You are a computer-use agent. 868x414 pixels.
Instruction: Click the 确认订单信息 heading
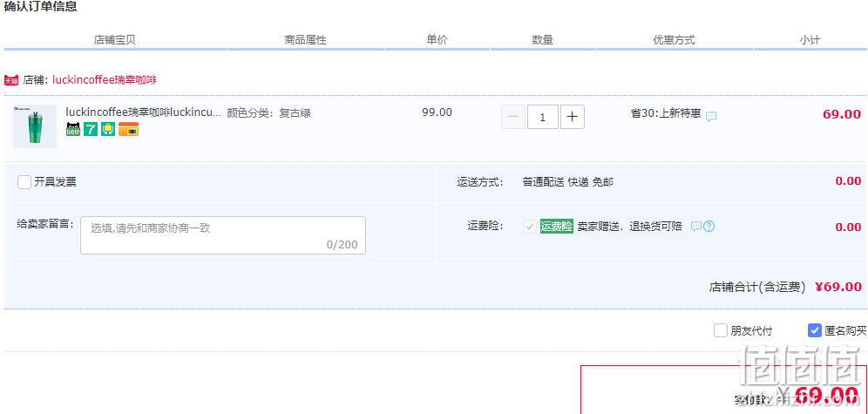pyautogui.click(x=40, y=7)
